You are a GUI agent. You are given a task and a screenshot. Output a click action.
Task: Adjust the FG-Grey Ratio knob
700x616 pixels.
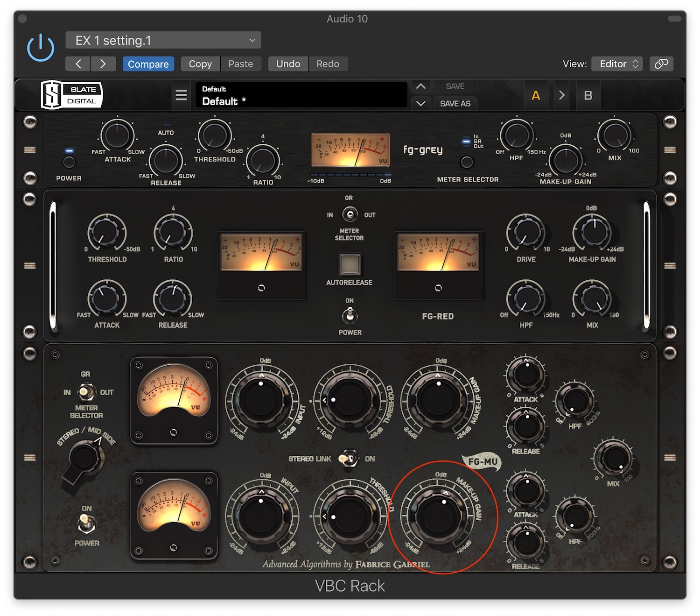click(x=263, y=161)
